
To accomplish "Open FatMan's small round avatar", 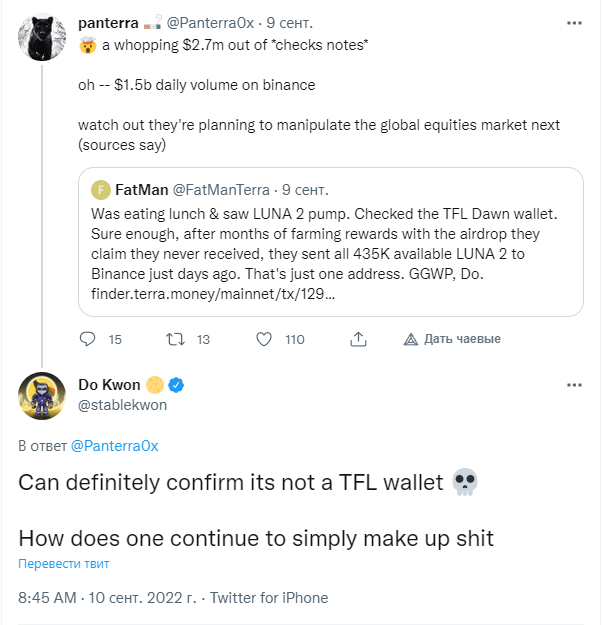I will click(x=100, y=190).
